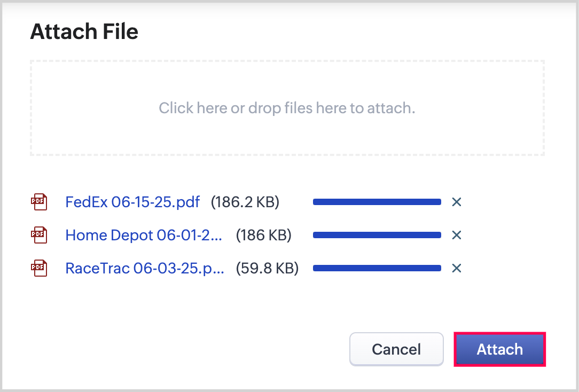The height and width of the screenshot is (392, 579).
Task: Remove the Home Depot attachment
Action: 456,235
